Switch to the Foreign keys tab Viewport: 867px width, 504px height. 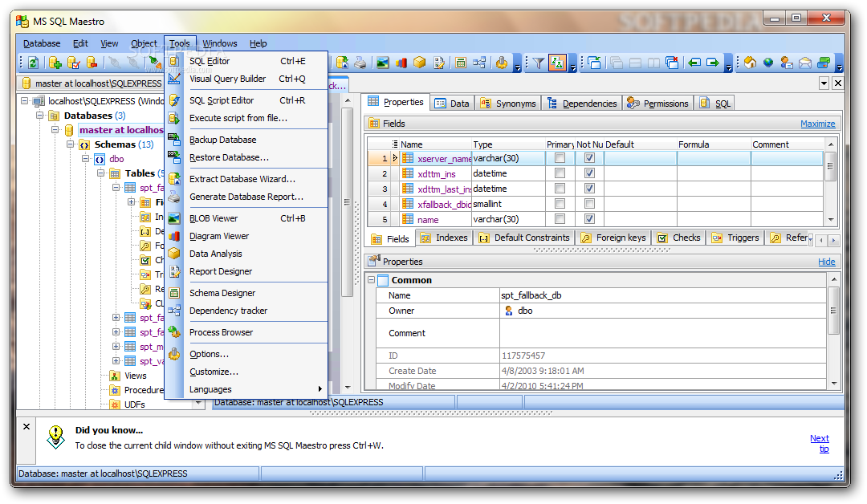click(614, 238)
